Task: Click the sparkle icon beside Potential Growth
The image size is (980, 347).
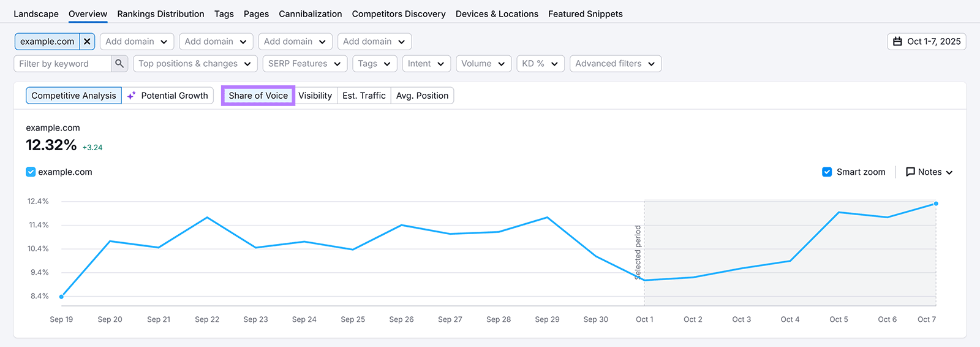Action: 132,96
